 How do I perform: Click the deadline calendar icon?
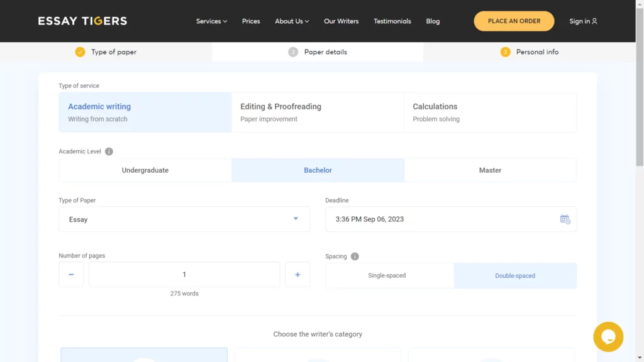coord(565,219)
